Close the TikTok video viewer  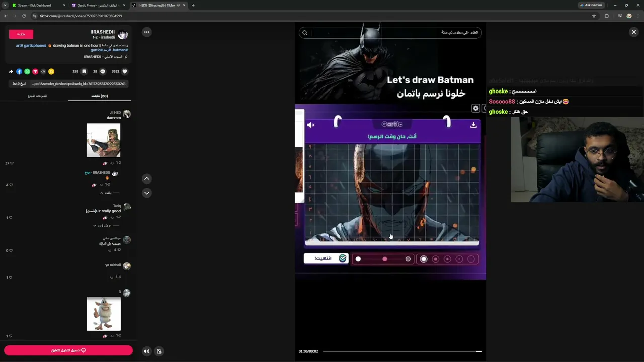633,32
